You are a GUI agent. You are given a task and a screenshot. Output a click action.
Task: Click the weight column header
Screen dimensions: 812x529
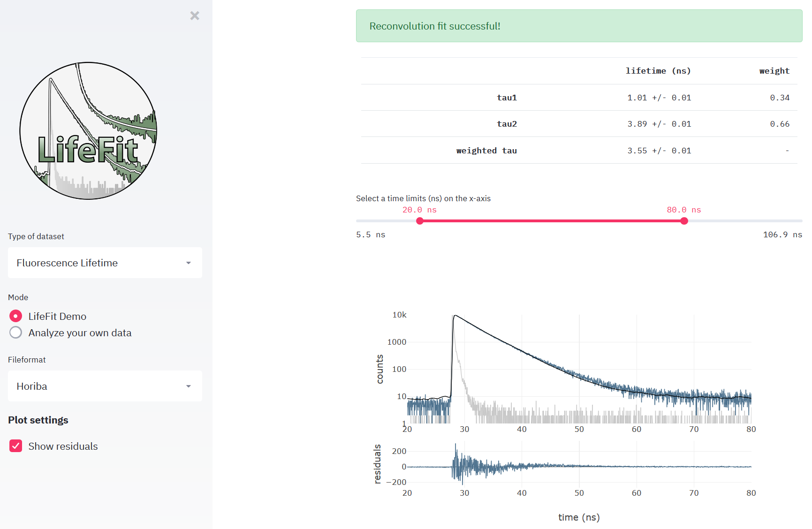(774, 71)
